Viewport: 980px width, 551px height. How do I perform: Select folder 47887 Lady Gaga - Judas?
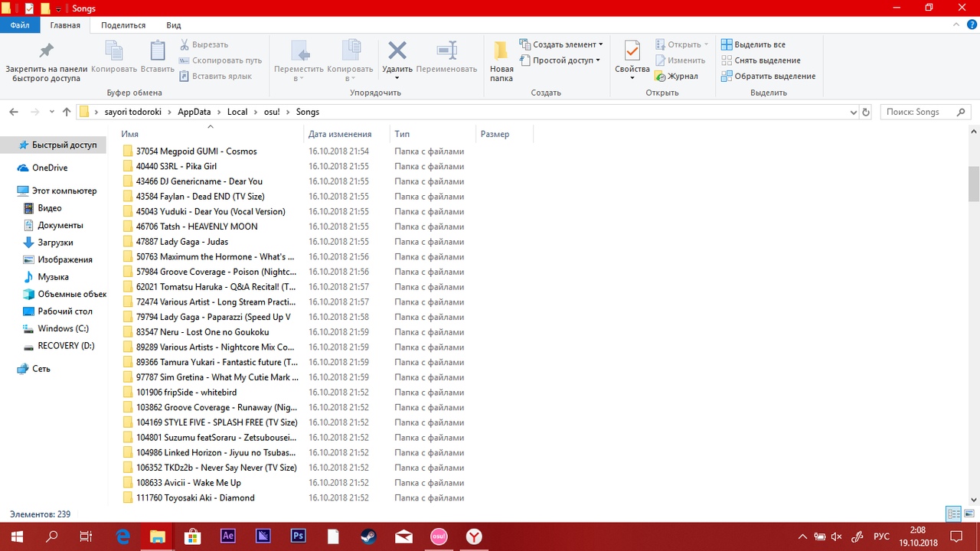click(182, 242)
